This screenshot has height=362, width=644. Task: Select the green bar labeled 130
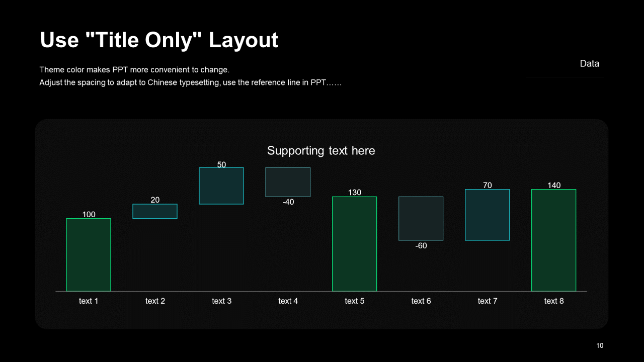354,244
